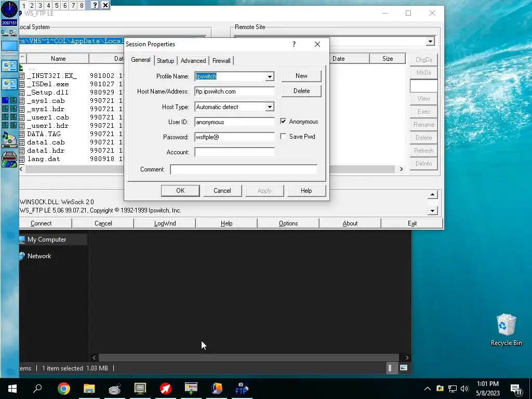Open taskbar search with the magnifier icon

coord(37,389)
